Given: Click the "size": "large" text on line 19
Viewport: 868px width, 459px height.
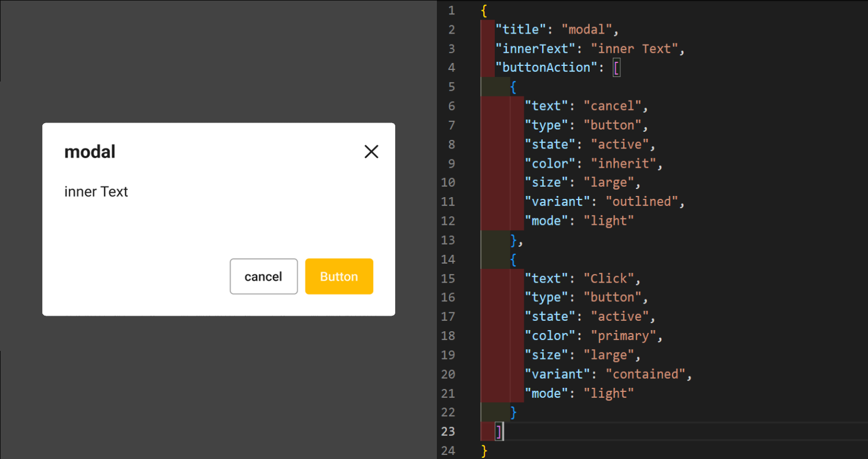Looking at the screenshot, I should 583,354.
